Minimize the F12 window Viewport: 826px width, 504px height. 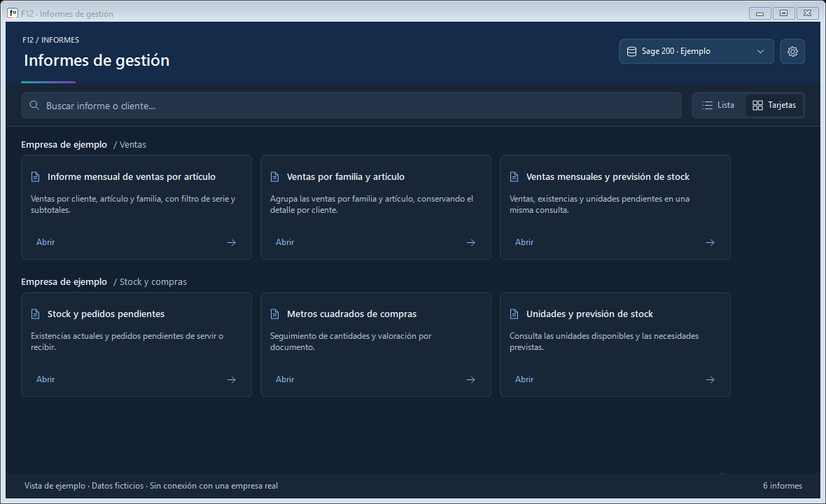click(759, 13)
